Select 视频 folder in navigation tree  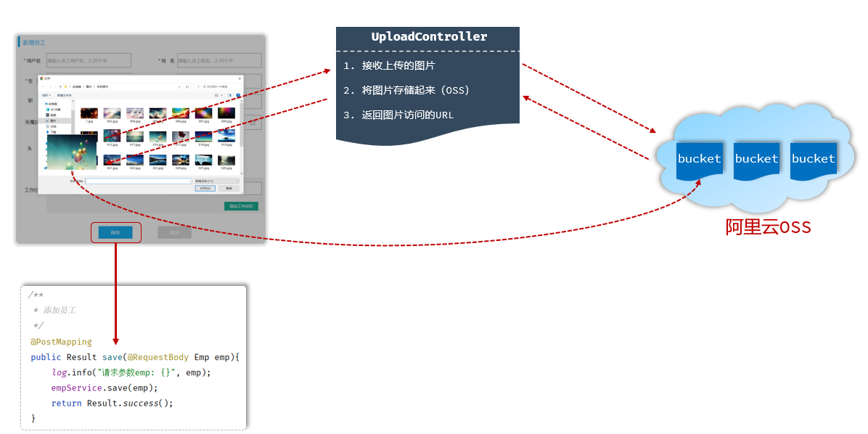[x=52, y=115]
